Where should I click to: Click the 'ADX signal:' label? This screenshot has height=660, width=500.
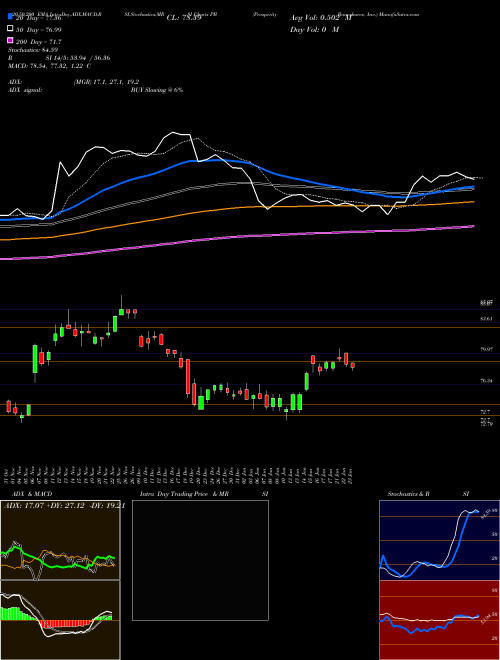[24, 90]
